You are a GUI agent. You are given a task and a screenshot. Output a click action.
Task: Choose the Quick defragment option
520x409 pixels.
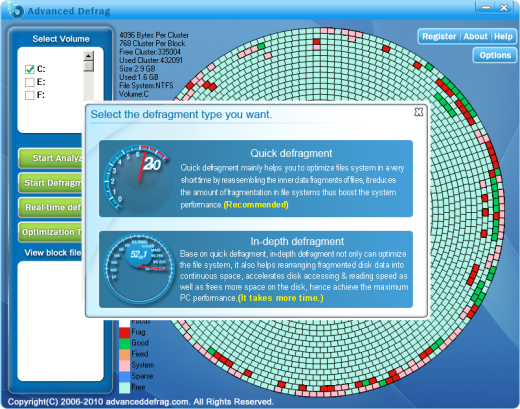256,179
